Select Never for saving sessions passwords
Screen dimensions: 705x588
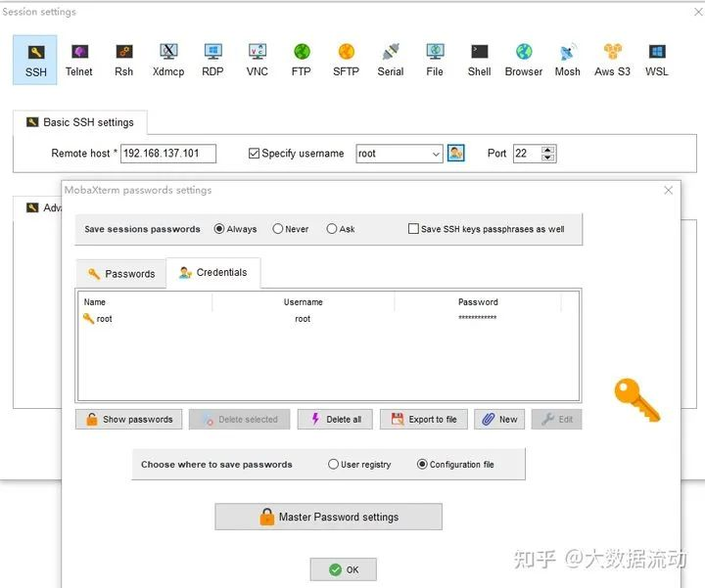click(x=278, y=229)
